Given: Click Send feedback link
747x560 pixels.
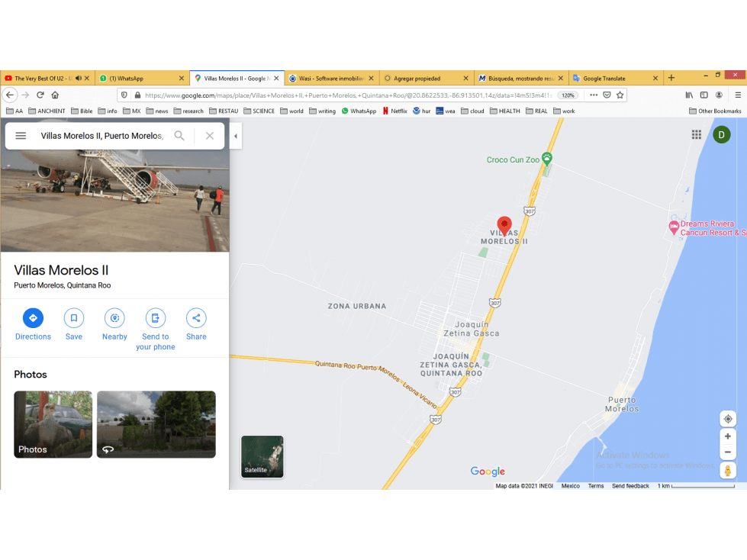Looking at the screenshot, I should [630, 486].
